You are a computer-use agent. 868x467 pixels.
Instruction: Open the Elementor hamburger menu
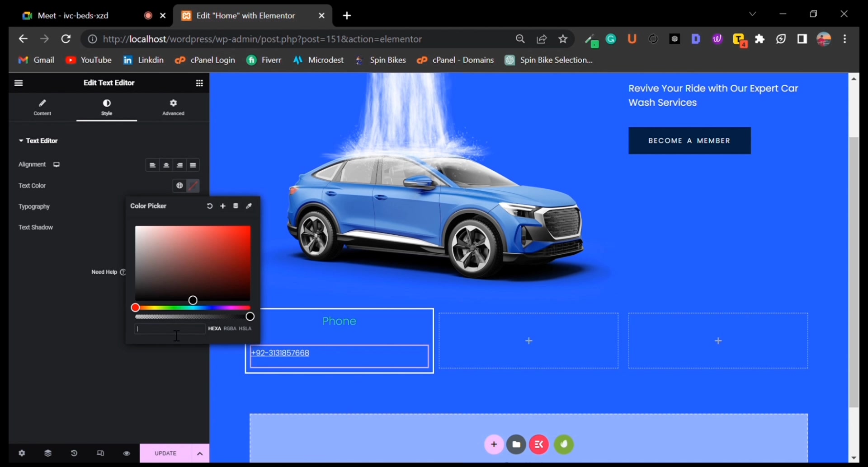19,83
